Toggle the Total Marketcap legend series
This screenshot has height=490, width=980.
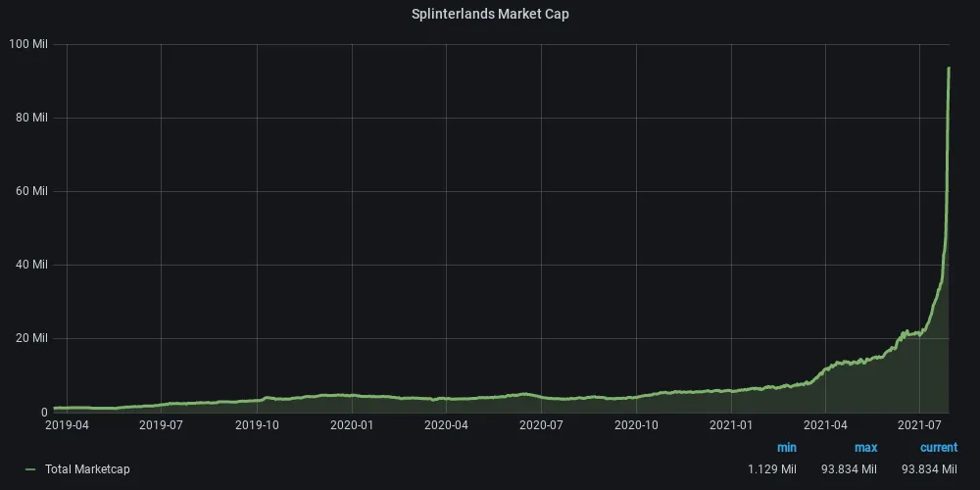[87, 468]
